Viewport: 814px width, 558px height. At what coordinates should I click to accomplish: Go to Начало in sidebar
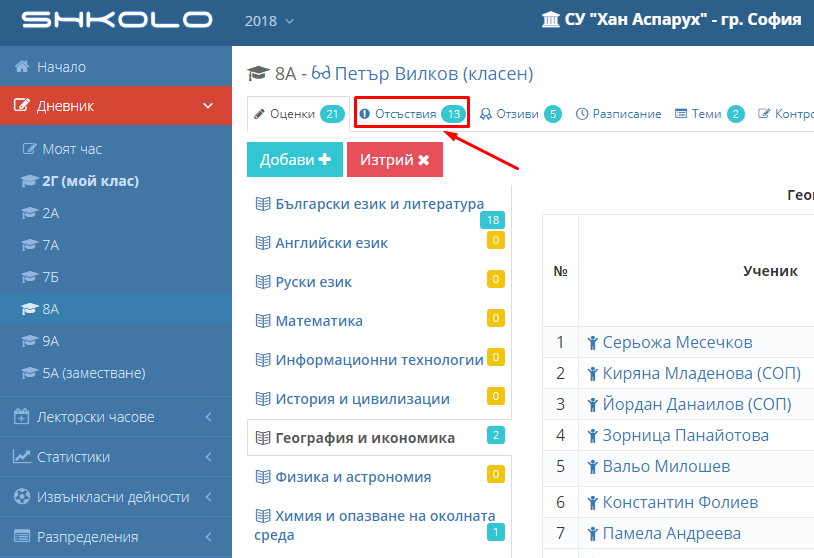tap(116, 66)
